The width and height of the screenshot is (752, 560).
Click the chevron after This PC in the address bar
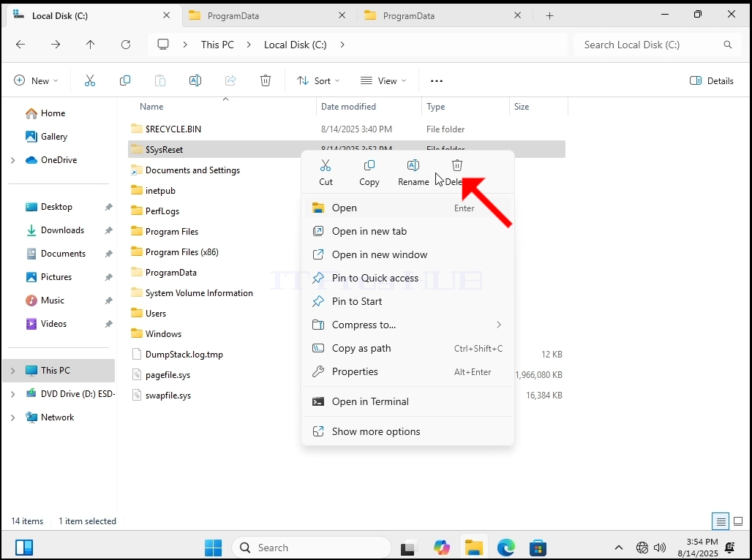pos(249,45)
